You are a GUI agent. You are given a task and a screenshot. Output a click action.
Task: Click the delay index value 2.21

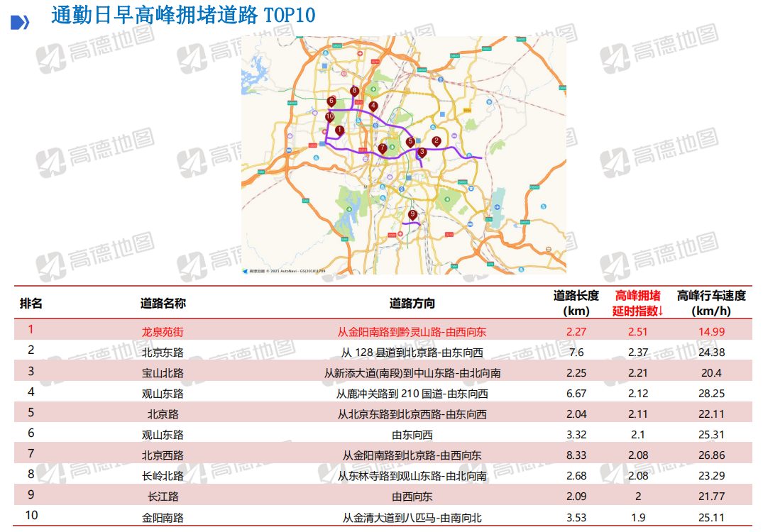(x=637, y=372)
